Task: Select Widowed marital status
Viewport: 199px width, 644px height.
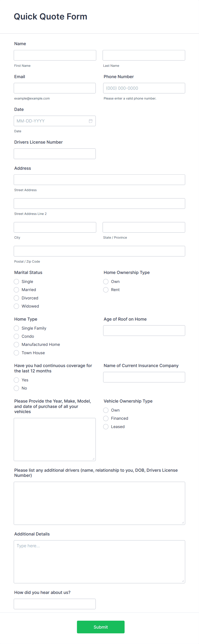Action: click(x=16, y=306)
